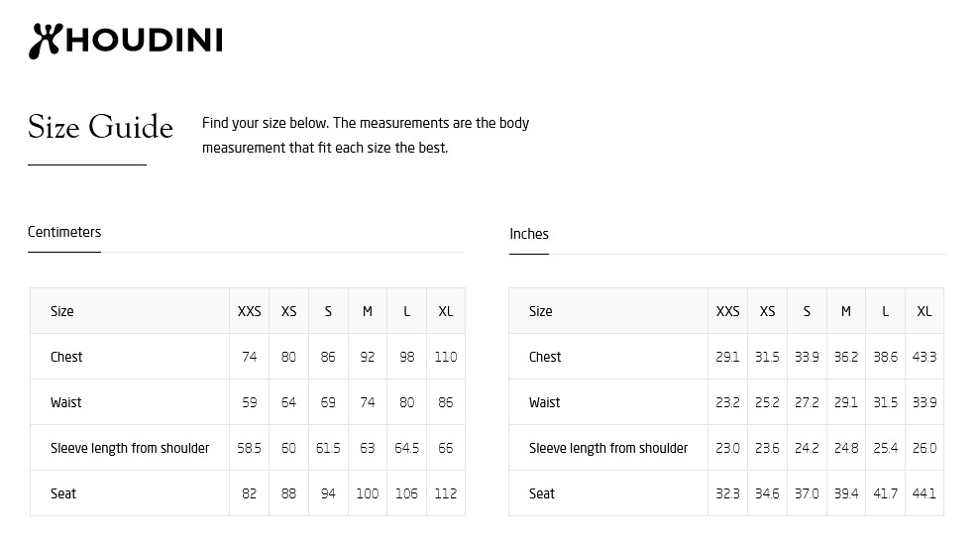Click the XL column header in Inches table
This screenshot has height=543, width=980.
coord(925,311)
